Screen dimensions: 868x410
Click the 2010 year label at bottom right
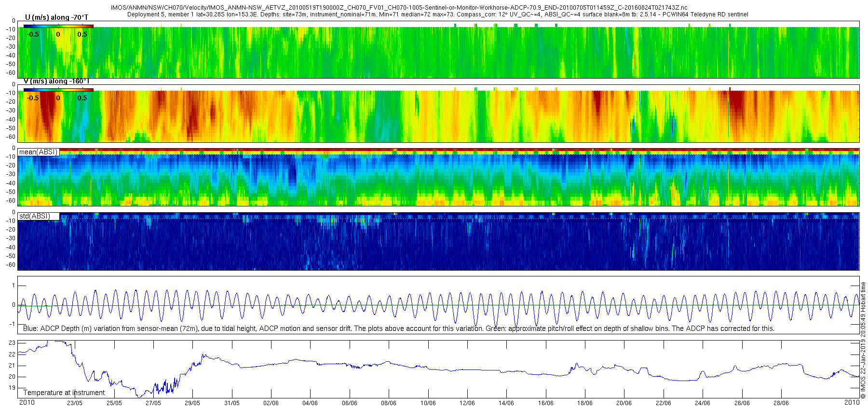point(852,402)
